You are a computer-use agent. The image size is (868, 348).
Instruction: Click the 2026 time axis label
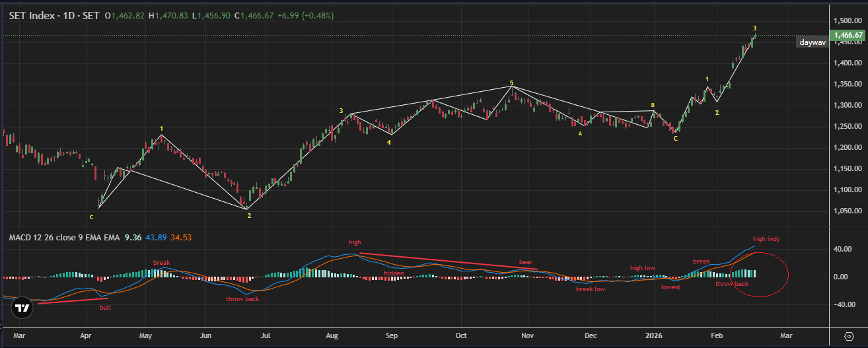click(654, 336)
